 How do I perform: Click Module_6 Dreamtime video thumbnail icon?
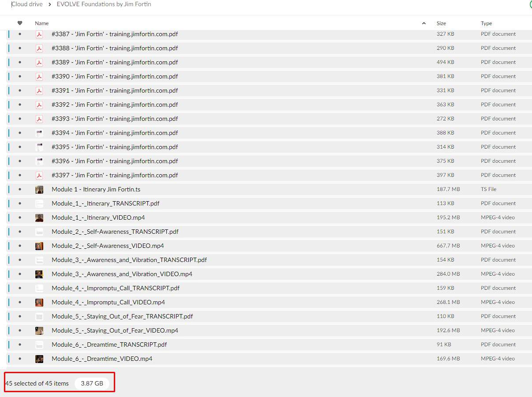click(x=39, y=359)
